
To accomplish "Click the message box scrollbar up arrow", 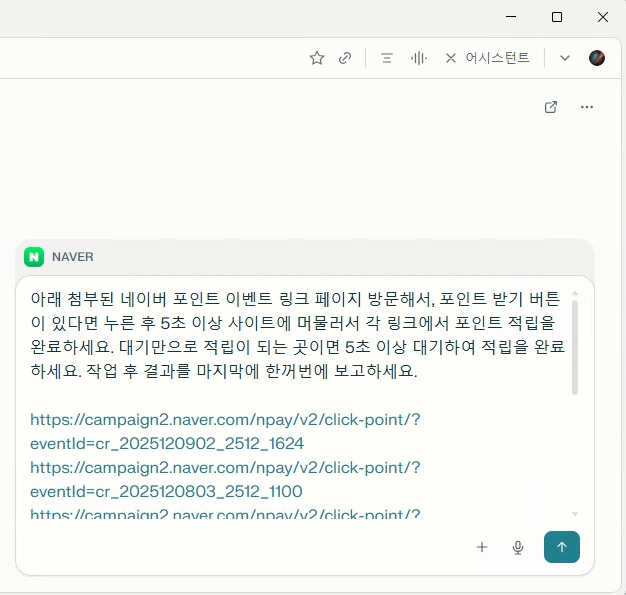I will 575,293.
